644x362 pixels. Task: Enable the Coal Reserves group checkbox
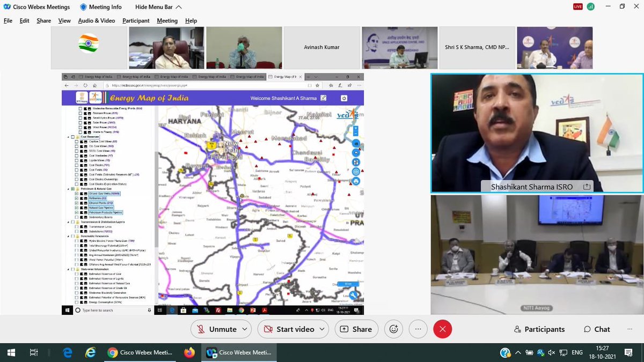click(72, 137)
